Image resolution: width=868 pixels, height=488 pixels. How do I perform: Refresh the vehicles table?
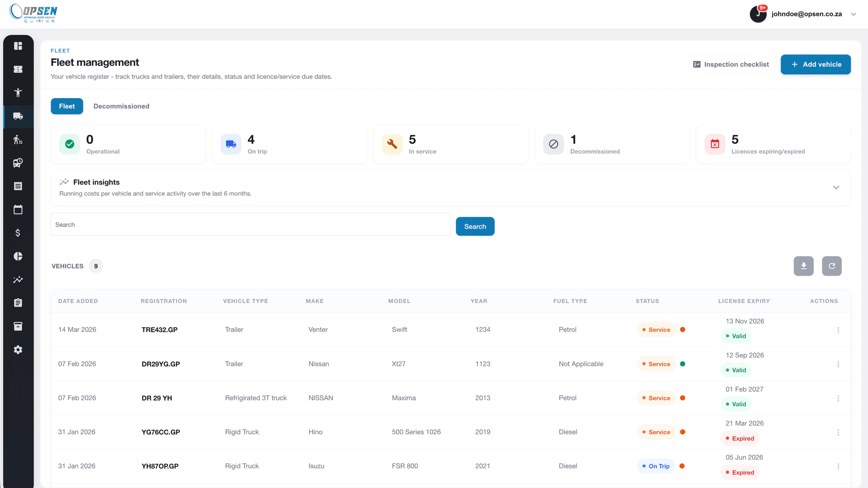tap(832, 266)
